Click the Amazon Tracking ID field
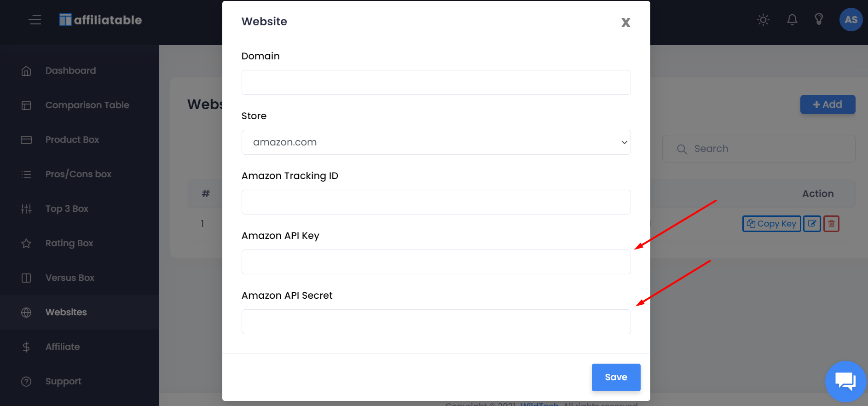The image size is (868, 406). (x=436, y=202)
